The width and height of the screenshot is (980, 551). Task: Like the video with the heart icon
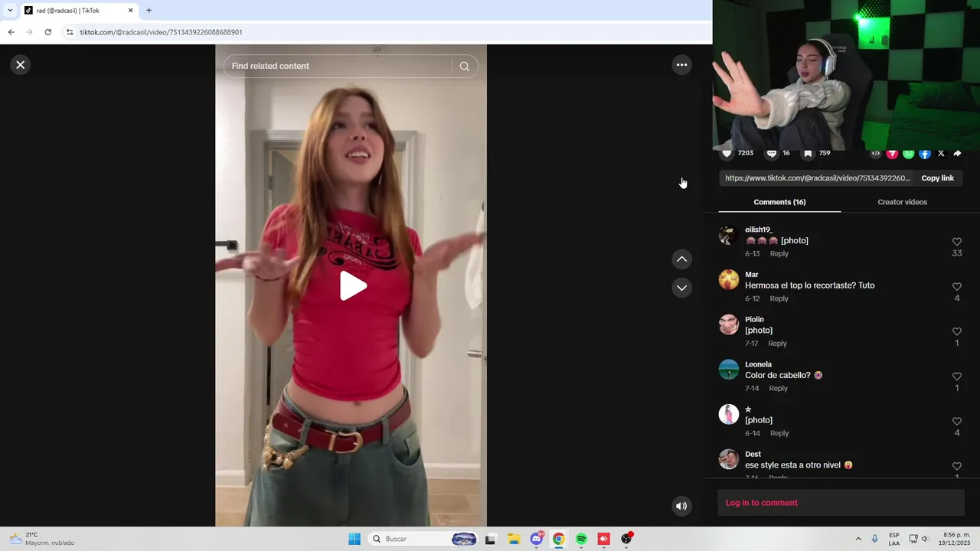[727, 153]
